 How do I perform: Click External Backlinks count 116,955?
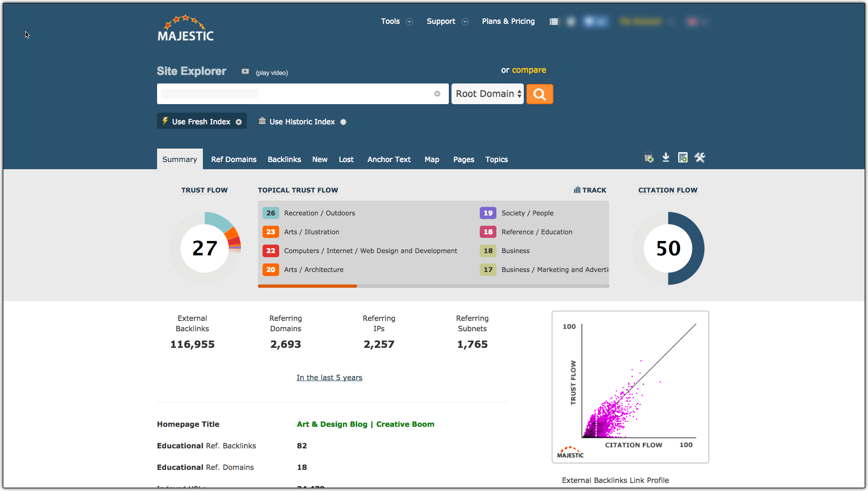193,344
